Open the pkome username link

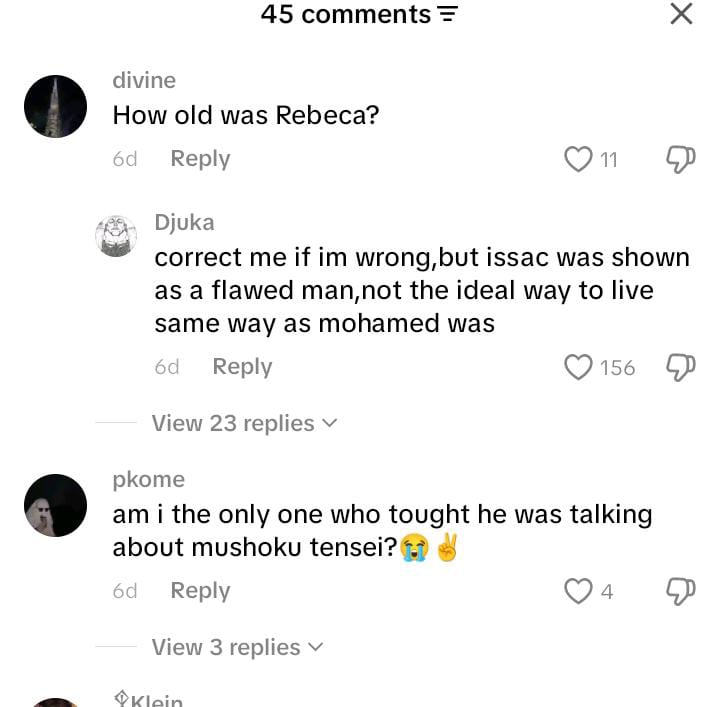149,480
